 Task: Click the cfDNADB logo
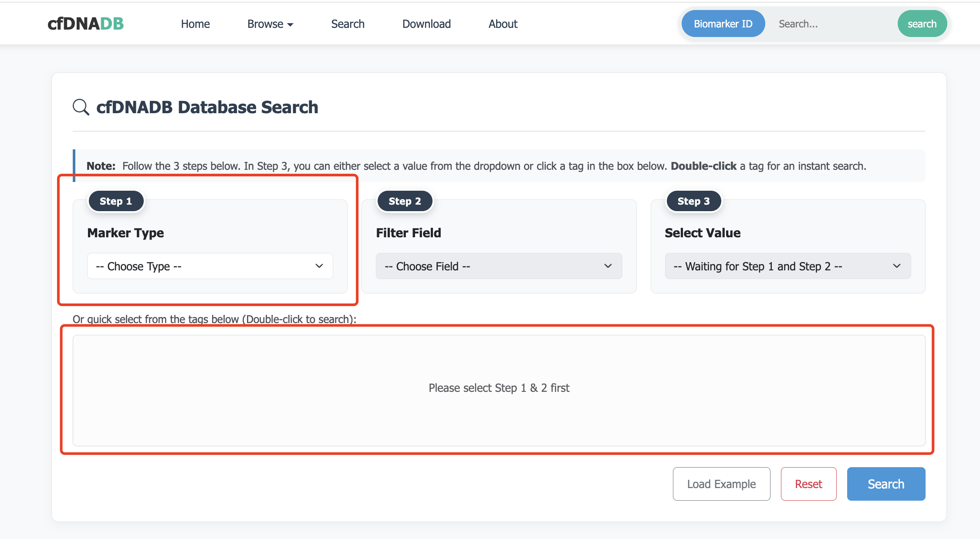pos(85,24)
